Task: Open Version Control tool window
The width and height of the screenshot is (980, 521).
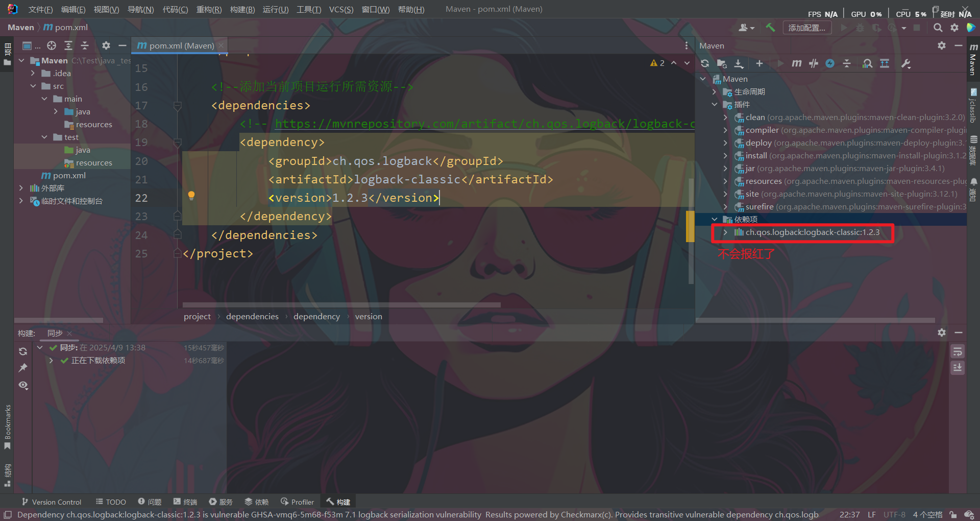Action: 52,502
